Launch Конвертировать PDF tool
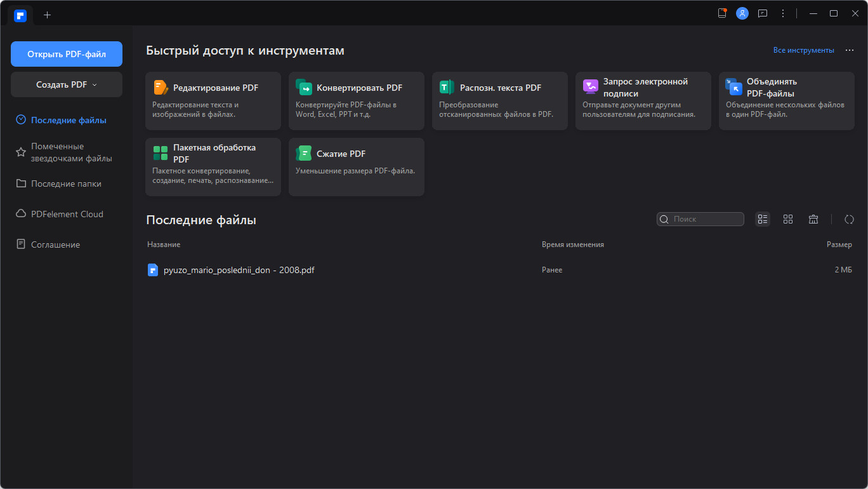The width and height of the screenshot is (868, 489). click(x=356, y=100)
